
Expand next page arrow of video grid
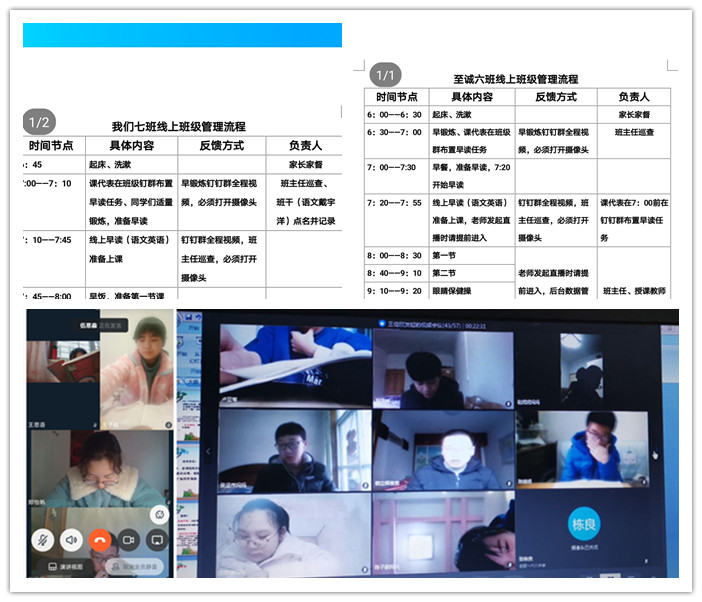click(x=656, y=453)
